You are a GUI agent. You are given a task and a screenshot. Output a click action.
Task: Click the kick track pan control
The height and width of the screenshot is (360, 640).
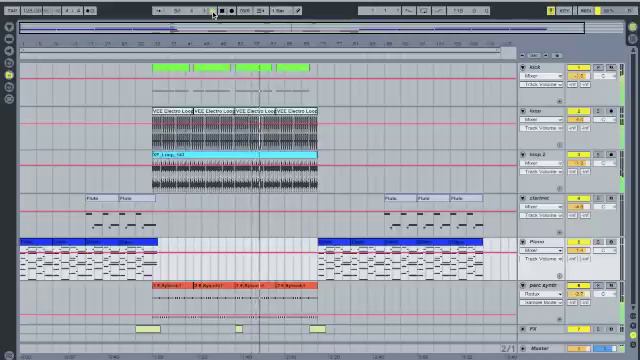[x=604, y=76]
